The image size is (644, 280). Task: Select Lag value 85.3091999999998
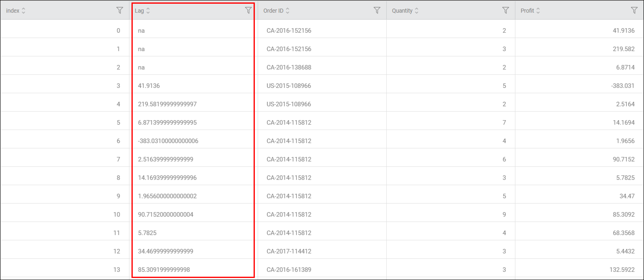[x=164, y=270]
